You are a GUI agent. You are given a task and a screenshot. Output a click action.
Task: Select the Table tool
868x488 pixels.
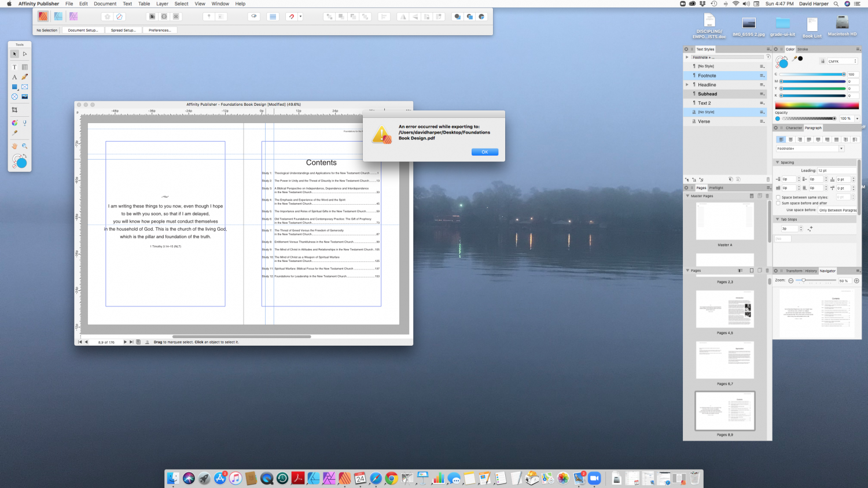coord(24,66)
